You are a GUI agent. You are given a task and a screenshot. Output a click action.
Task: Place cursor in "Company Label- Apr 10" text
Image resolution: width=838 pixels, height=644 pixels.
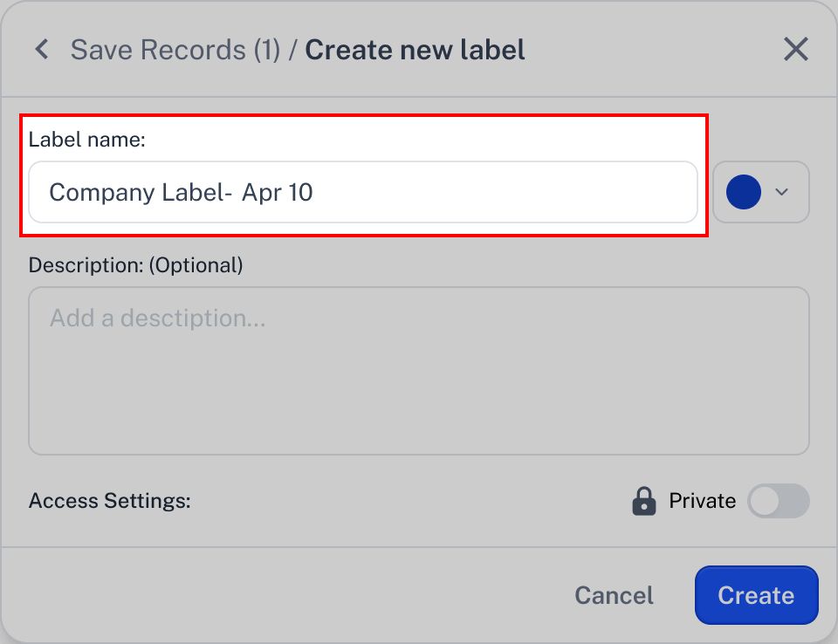pyautogui.click(x=182, y=192)
